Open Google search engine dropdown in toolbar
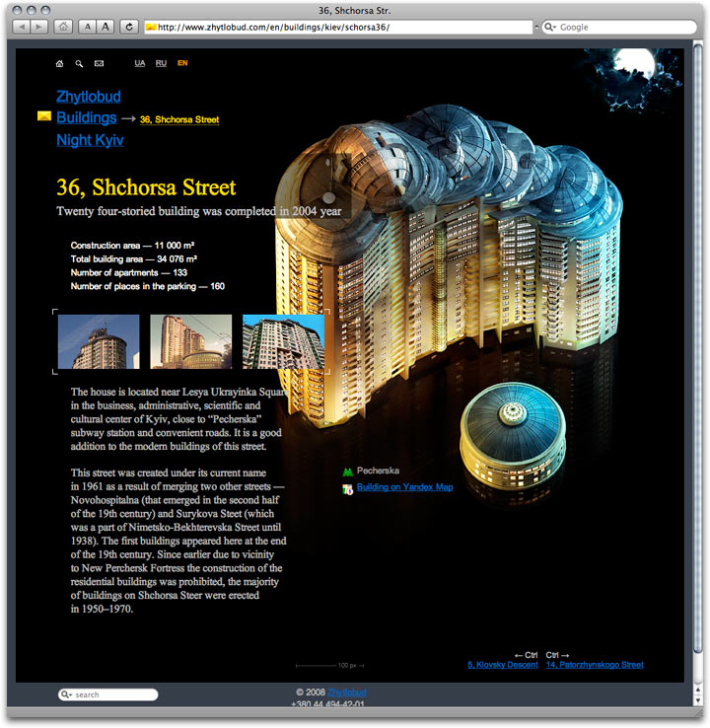The image size is (710, 728). [x=551, y=28]
